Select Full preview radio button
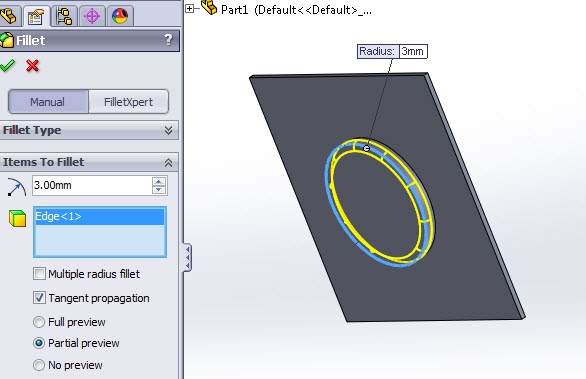Screen dimensions: 586x379 tap(39, 322)
